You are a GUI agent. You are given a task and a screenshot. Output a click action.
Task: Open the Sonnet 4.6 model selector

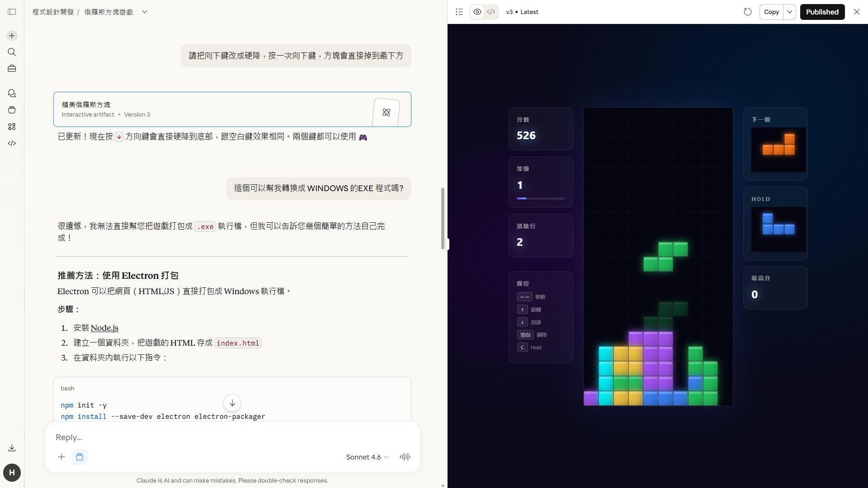[x=367, y=457]
